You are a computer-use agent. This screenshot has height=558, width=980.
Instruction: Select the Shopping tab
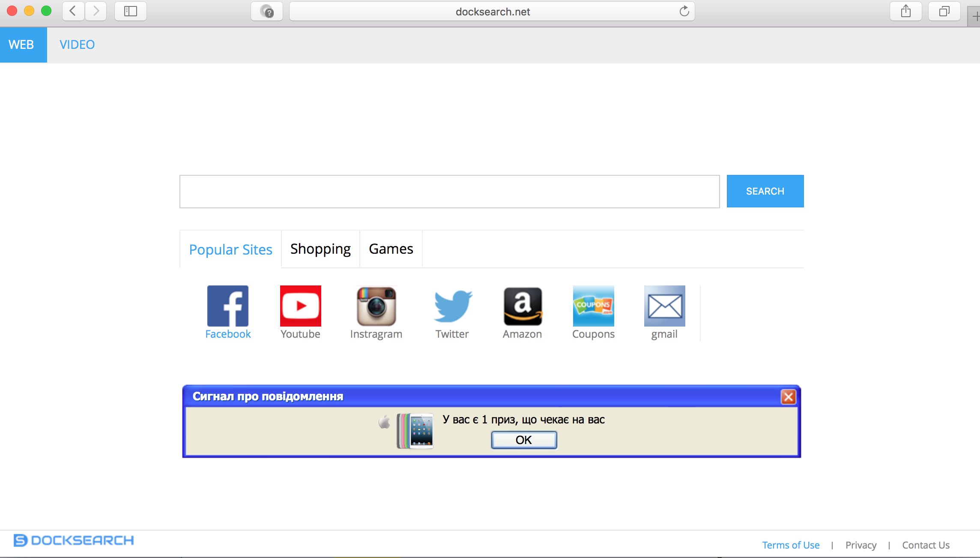pyautogui.click(x=320, y=249)
